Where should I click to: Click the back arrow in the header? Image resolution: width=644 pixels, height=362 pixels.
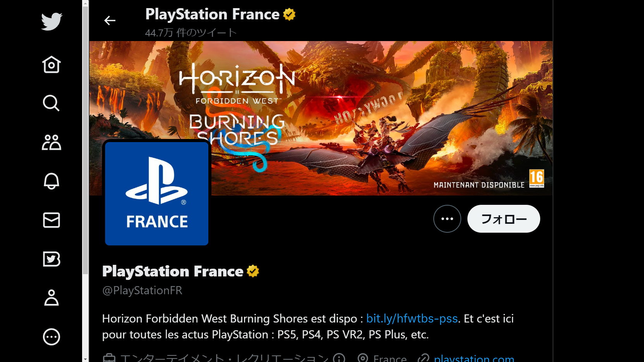(x=110, y=20)
